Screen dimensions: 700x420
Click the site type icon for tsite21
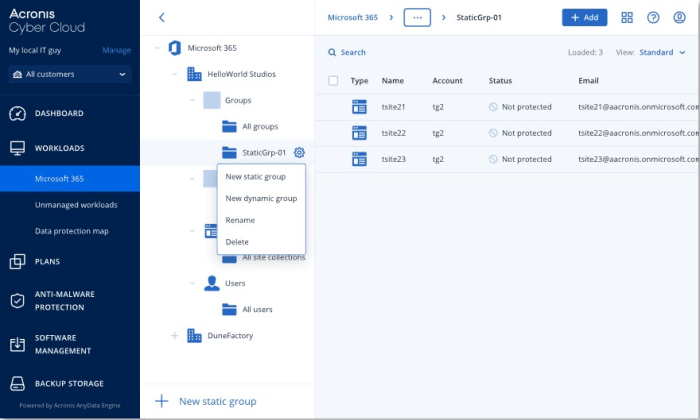359,107
